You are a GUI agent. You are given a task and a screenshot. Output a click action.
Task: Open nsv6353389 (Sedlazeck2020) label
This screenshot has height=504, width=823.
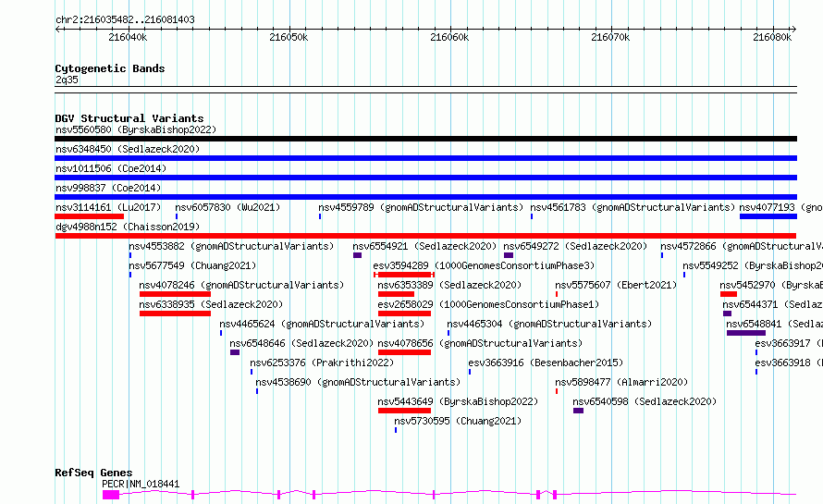[449, 285]
